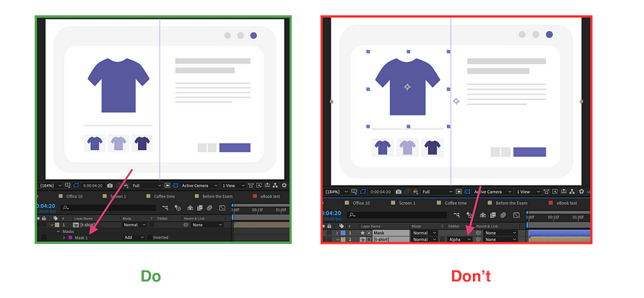Image resolution: width=644 pixels, height=298 pixels.
Task: Click the show channel RGB icon in Do panel
Action: (126, 185)
